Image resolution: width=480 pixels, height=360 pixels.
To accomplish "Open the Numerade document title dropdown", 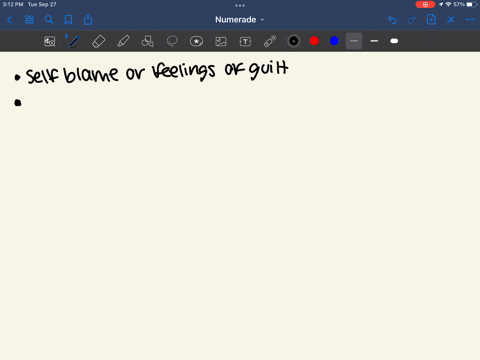I will [x=239, y=20].
